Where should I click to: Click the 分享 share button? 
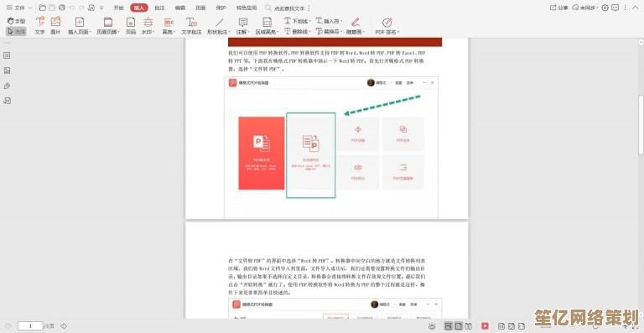[559, 8]
